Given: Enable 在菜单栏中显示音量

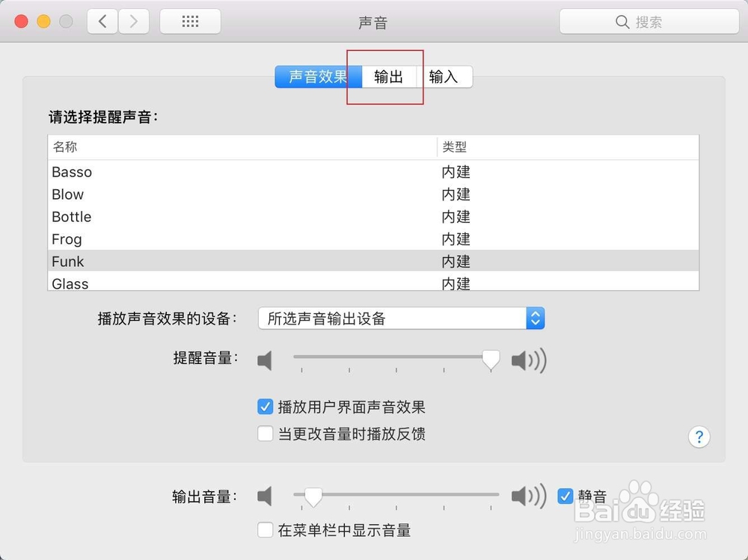Looking at the screenshot, I should click(x=266, y=530).
